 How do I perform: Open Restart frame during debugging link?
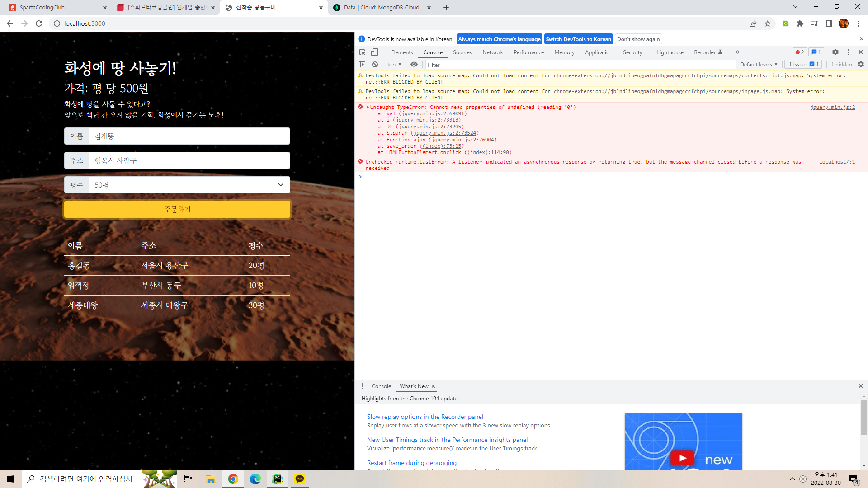point(412,463)
